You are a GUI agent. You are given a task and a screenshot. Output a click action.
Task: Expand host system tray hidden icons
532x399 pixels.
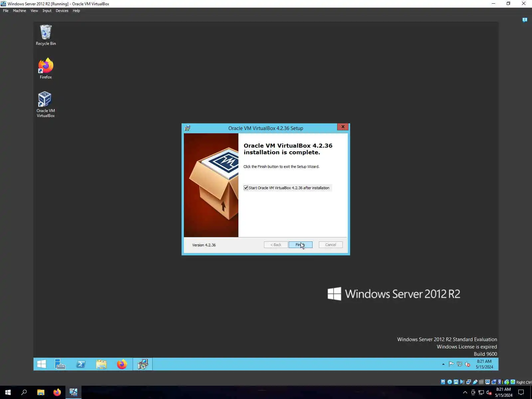point(465,393)
